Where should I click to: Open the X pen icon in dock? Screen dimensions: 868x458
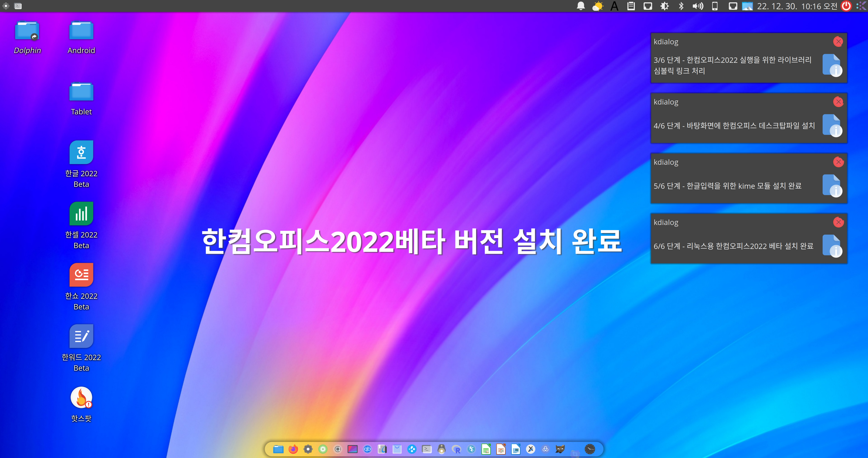click(x=531, y=449)
